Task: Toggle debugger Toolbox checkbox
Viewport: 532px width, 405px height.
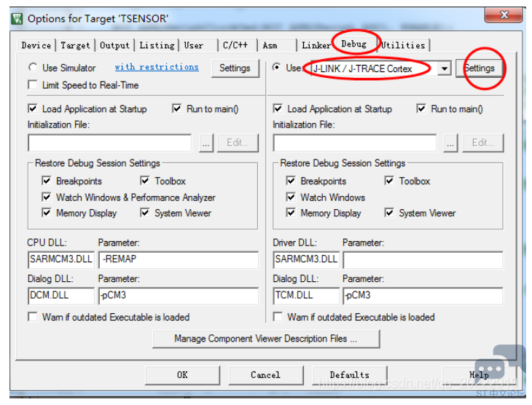Action: (x=389, y=181)
